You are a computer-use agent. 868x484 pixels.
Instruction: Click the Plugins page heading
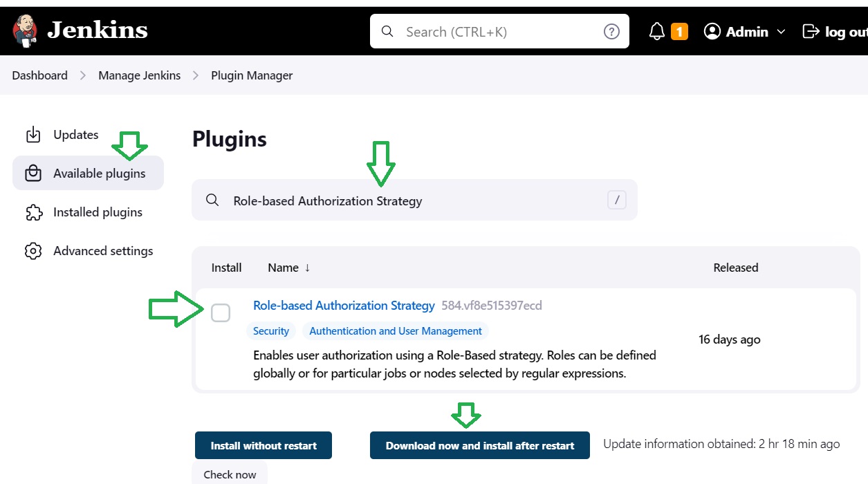[x=230, y=139]
